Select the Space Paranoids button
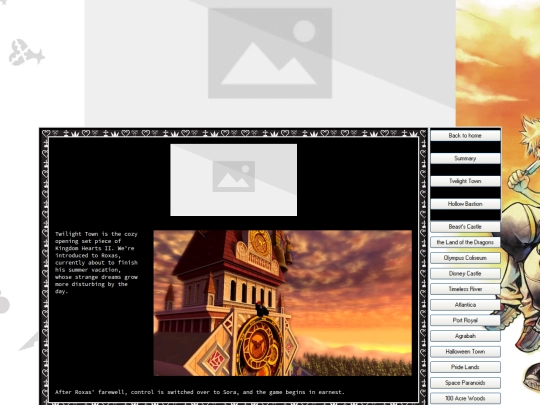Viewport: 540px width, 405px height. [465, 383]
